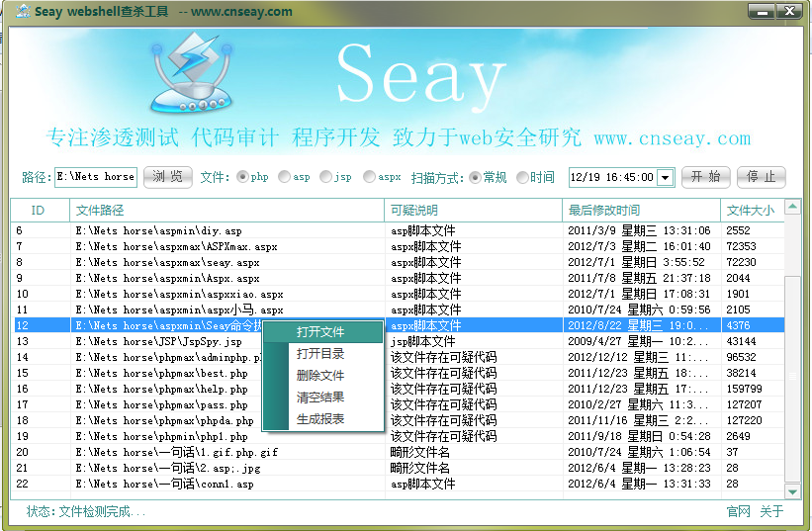The width and height of the screenshot is (812, 531).
Task: Choose 打开目录 from the context menu
Action: [x=320, y=354]
